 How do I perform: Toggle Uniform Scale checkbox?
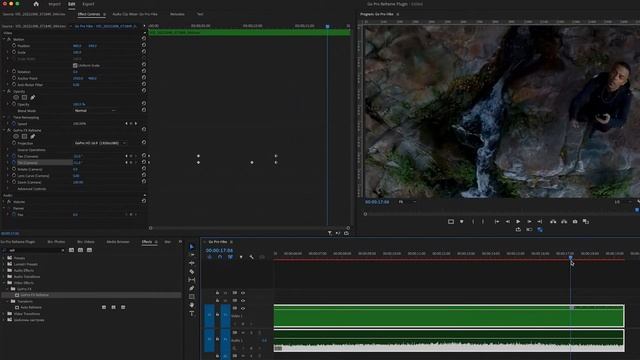click(75, 65)
